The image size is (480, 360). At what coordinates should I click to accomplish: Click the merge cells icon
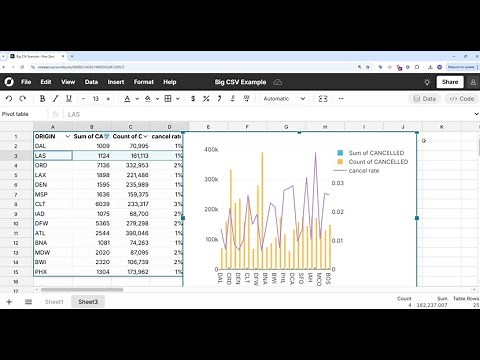pyautogui.click(x=323, y=99)
